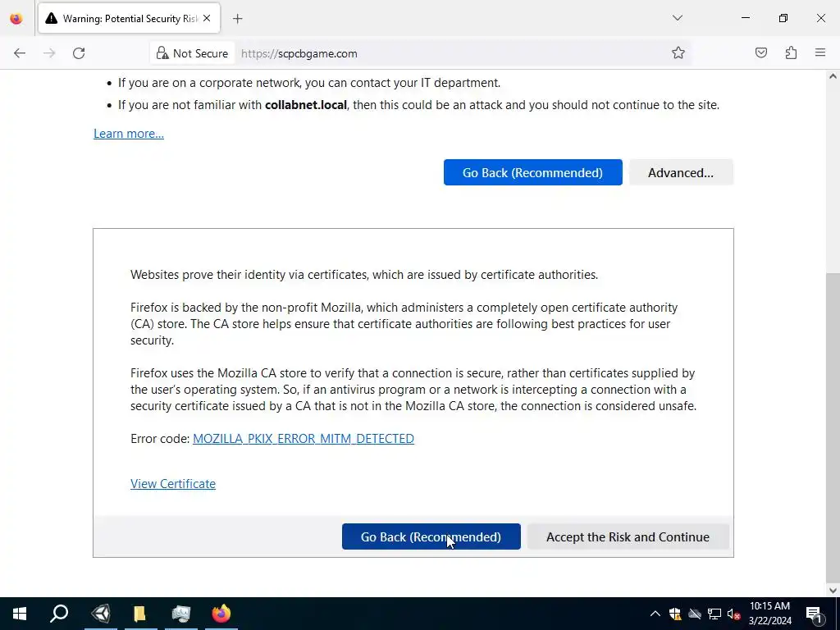
Task: Click Accept the Risk and Continue
Action: coord(628,536)
